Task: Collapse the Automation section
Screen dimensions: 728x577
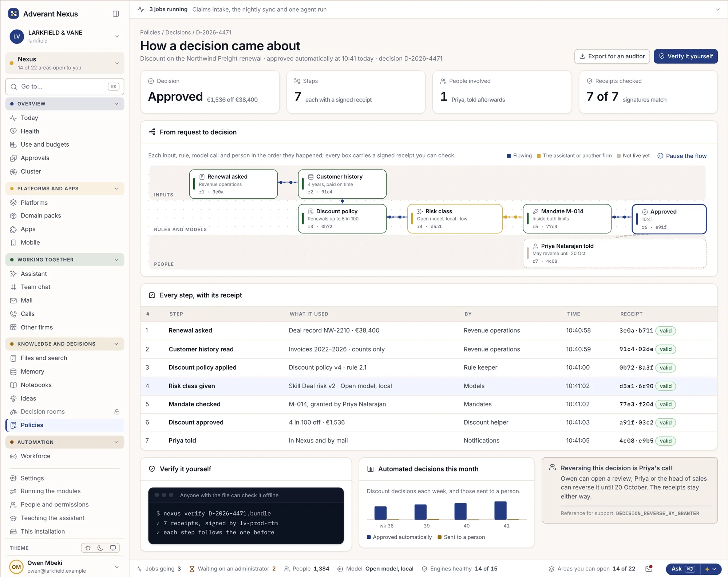Action: tap(65, 442)
